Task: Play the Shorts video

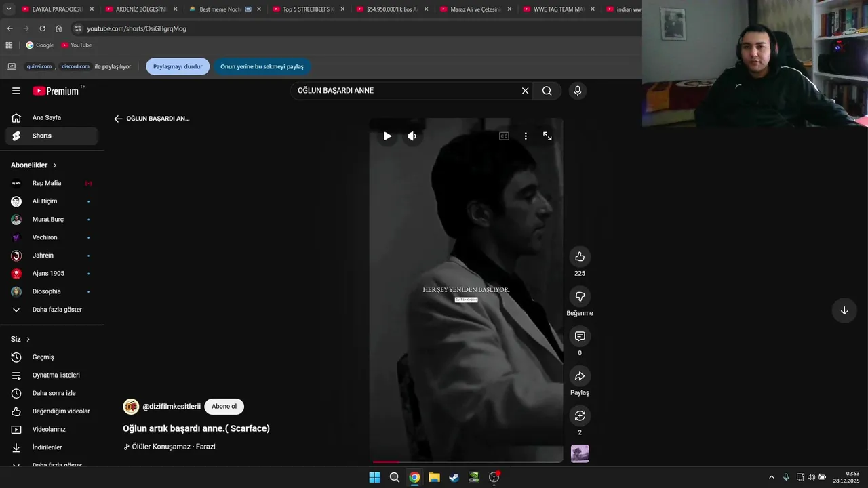Action: point(387,136)
